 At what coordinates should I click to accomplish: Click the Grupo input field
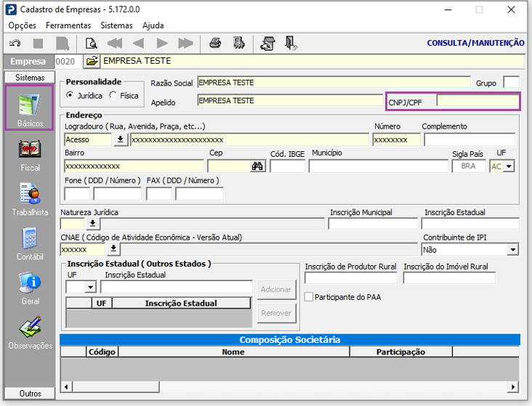click(512, 82)
